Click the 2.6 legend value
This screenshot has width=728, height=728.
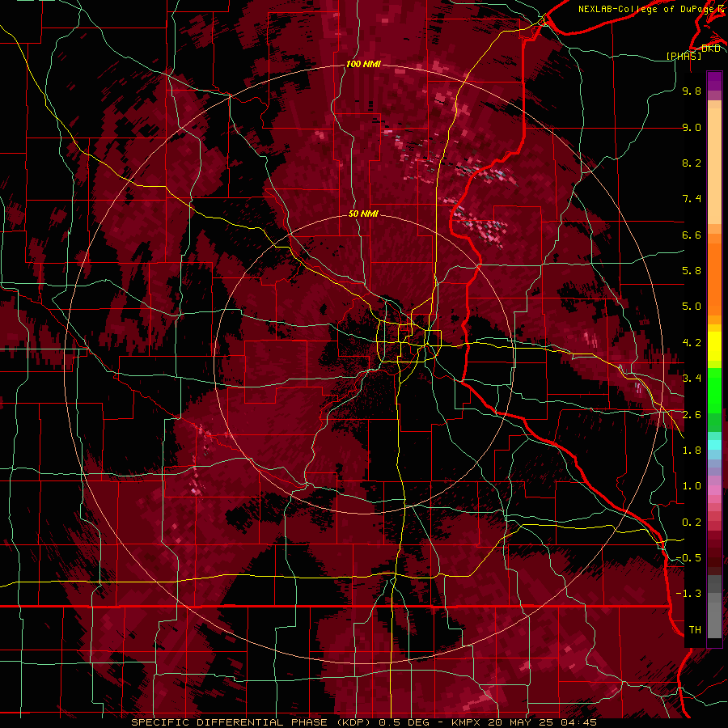[x=692, y=415]
